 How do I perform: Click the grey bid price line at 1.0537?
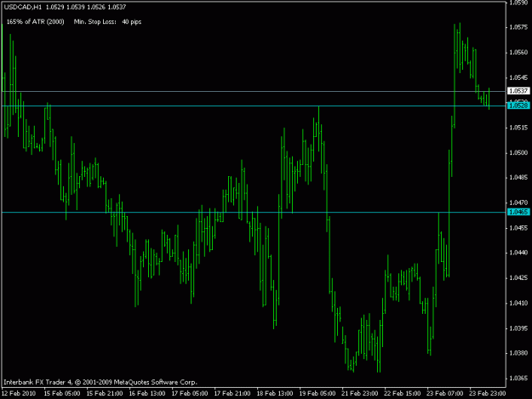pyautogui.click(x=254, y=92)
